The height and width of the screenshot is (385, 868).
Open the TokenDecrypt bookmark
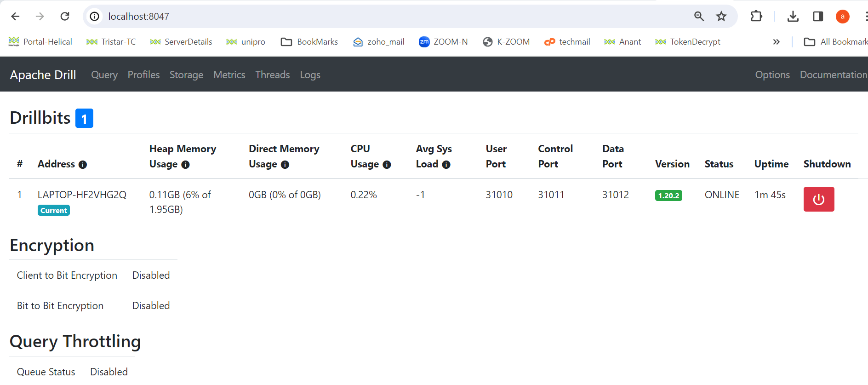tap(688, 42)
